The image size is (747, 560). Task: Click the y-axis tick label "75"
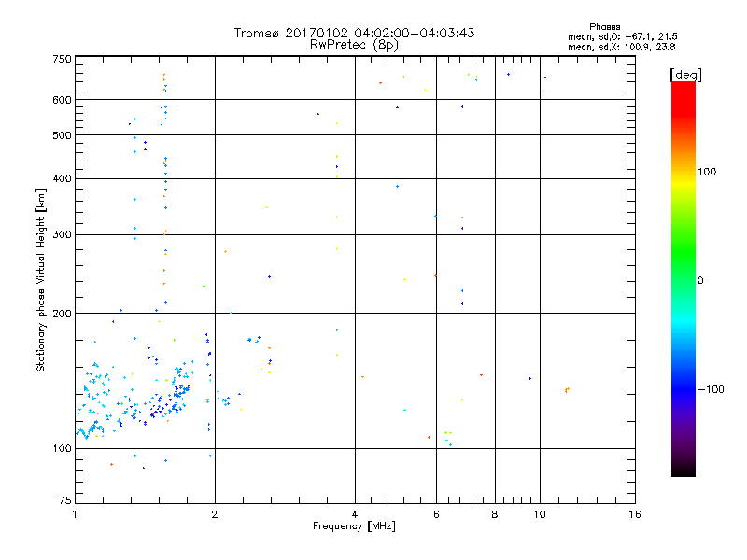65,500
